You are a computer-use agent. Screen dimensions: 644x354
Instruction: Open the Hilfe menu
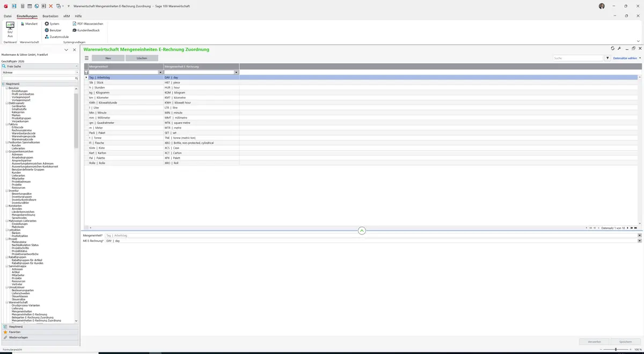click(x=78, y=16)
